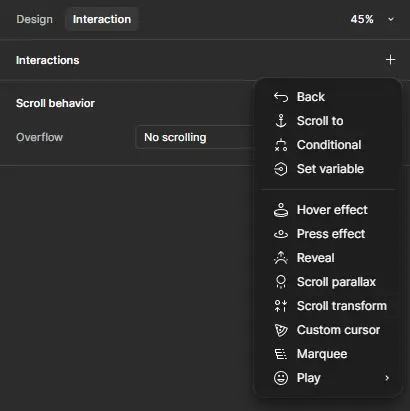Select the Custom cursor icon
The height and width of the screenshot is (411, 410).
281,330
